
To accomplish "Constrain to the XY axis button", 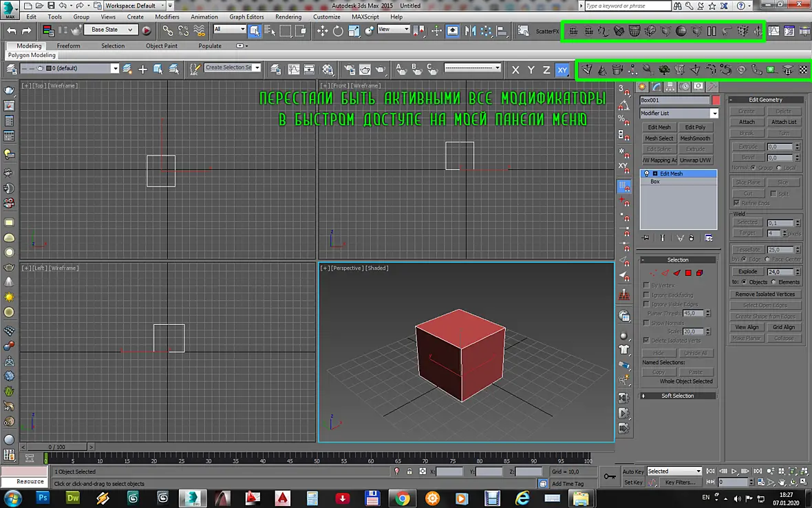I will (x=562, y=70).
